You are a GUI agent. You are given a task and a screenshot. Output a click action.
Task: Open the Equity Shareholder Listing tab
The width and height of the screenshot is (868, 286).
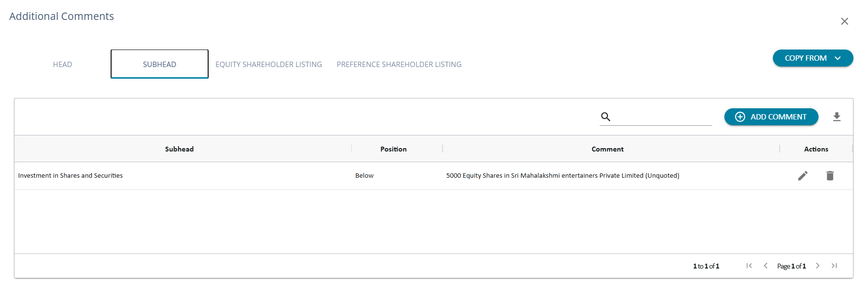coord(269,65)
